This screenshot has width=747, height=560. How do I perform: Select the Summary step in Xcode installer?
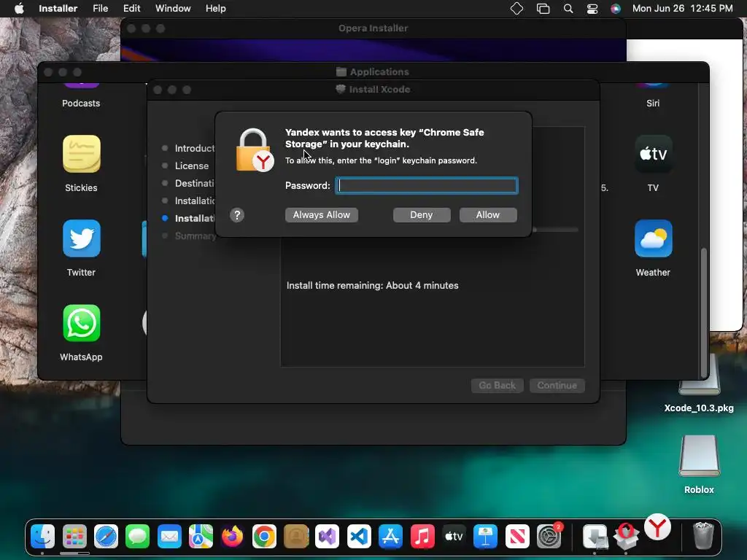196,236
